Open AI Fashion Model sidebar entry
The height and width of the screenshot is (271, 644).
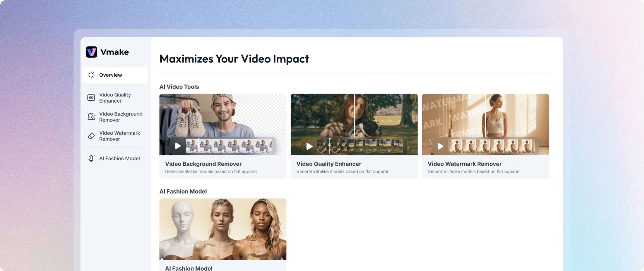(115, 158)
